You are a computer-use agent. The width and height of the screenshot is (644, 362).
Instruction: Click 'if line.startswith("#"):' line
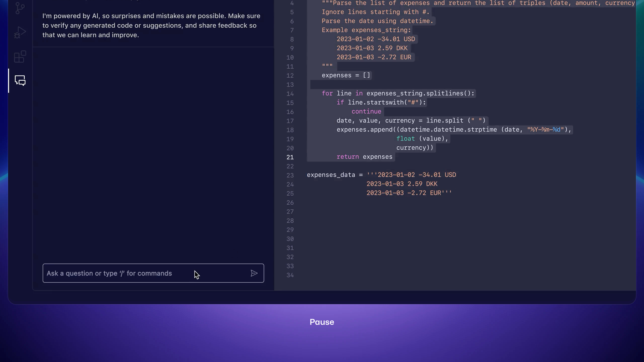[x=381, y=103]
